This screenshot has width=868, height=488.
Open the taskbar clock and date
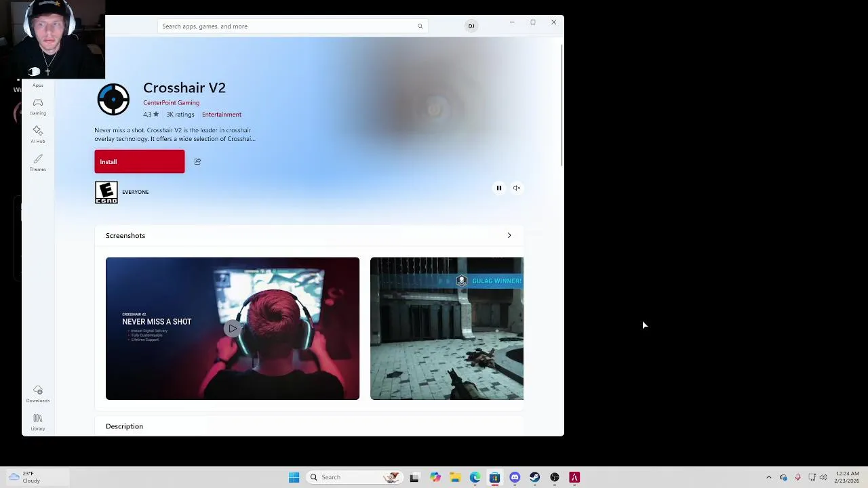point(848,477)
